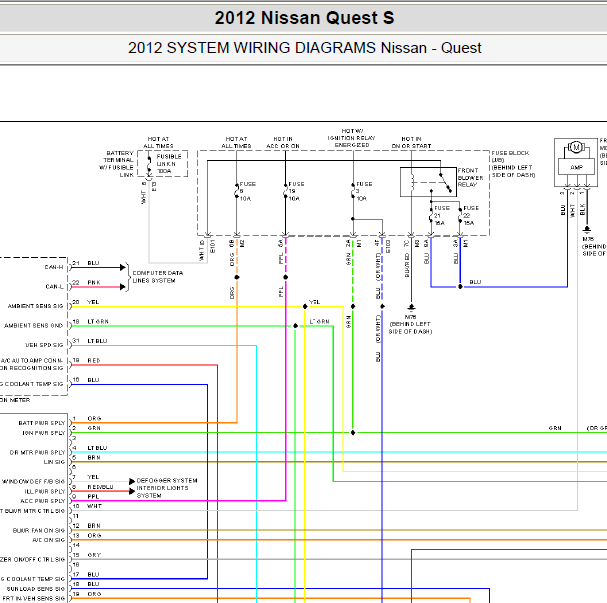Image resolution: width=607 pixels, height=603 pixels.
Task: Click the "HOT IN ON OR START" label
Action: click(411, 142)
